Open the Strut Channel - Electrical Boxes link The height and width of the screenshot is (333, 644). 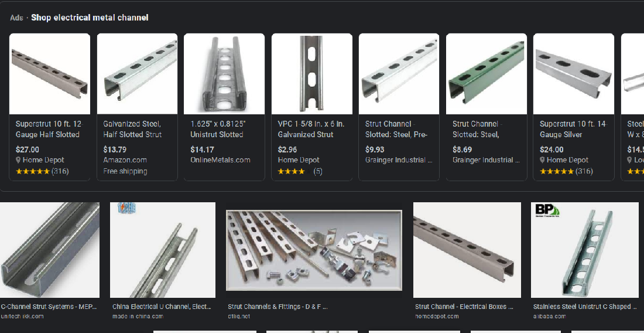[464, 307]
